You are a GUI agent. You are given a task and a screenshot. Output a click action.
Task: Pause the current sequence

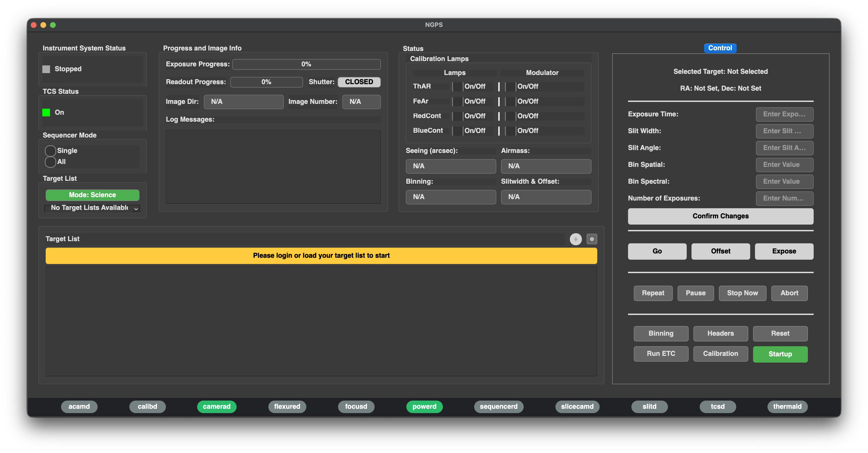[x=695, y=293]
